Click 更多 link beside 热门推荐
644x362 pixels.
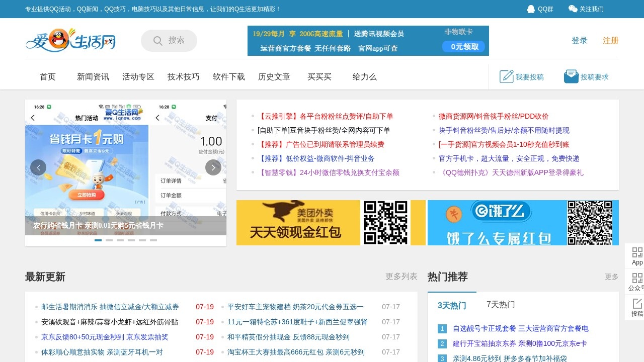click(612, 277)
